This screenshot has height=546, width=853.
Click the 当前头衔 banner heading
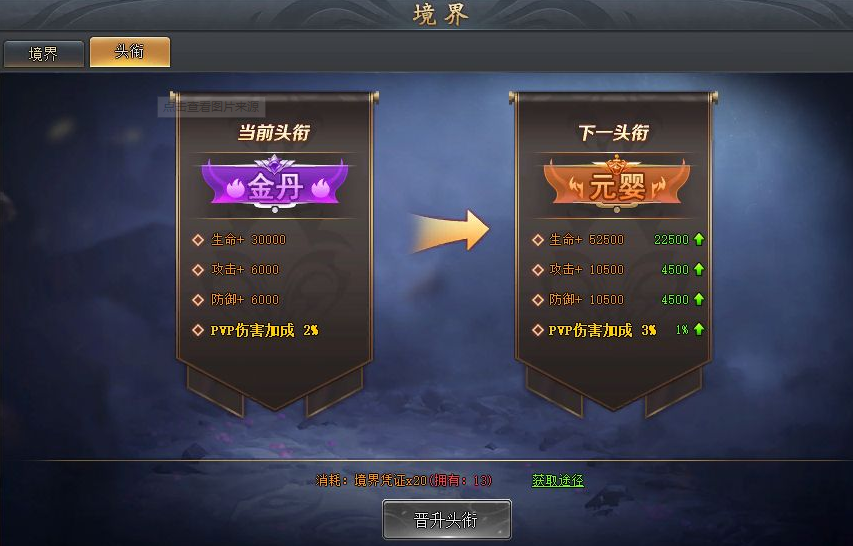point(274,133)
